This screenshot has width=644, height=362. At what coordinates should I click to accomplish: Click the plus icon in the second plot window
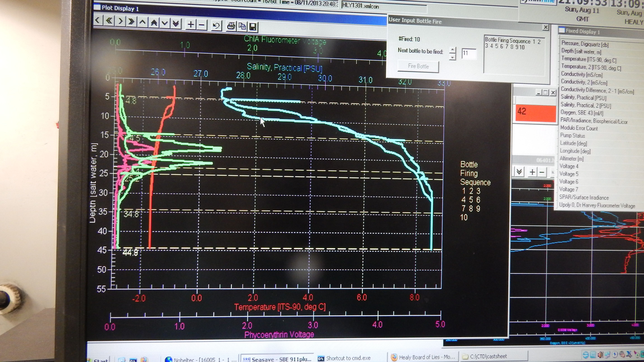pos(532,172)
